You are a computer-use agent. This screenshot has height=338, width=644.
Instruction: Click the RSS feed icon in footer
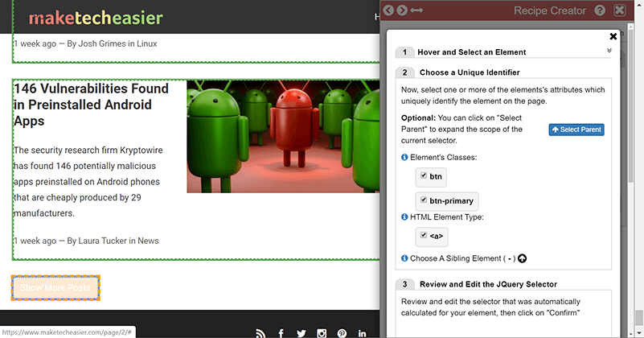click(260, 333)
